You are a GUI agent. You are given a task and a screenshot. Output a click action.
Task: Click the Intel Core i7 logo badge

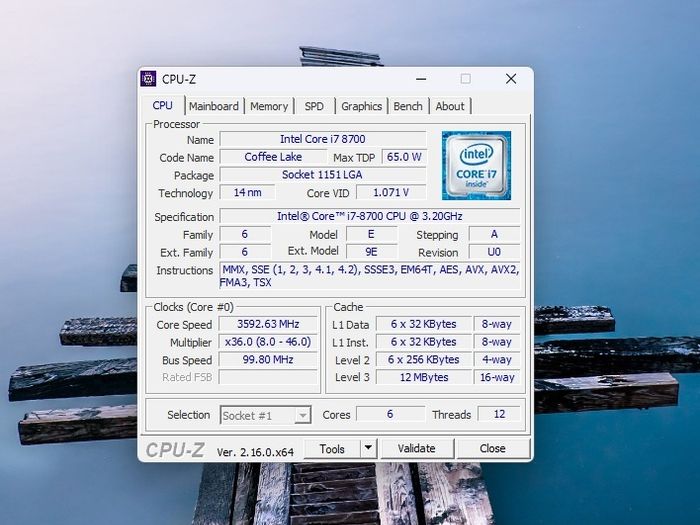click(x=476, y=165)
